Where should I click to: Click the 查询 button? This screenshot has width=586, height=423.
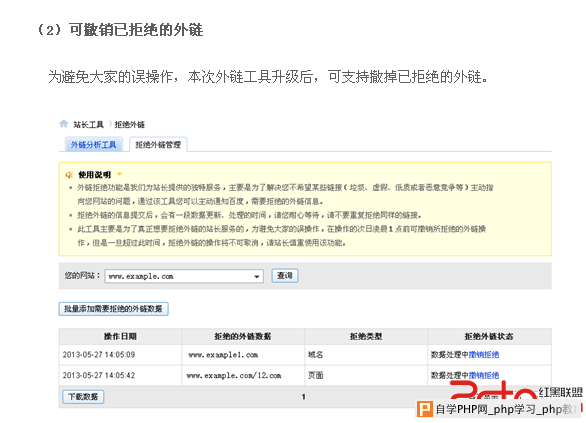coord(285,275)
